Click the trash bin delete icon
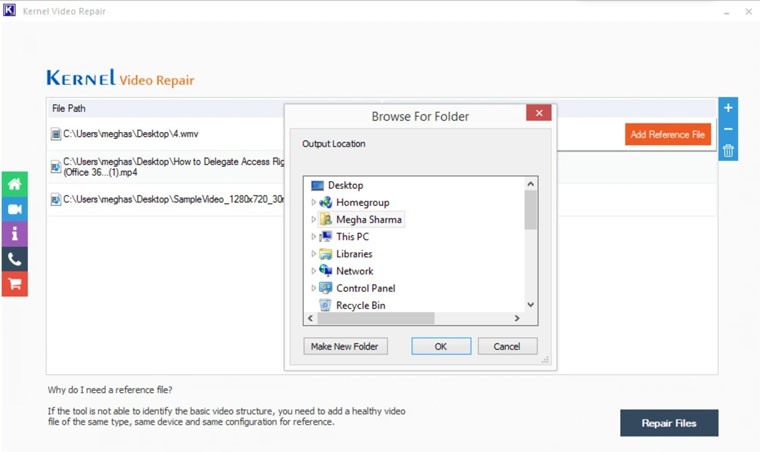This screenshot has height=452, width=760. [x=728, y=151]
